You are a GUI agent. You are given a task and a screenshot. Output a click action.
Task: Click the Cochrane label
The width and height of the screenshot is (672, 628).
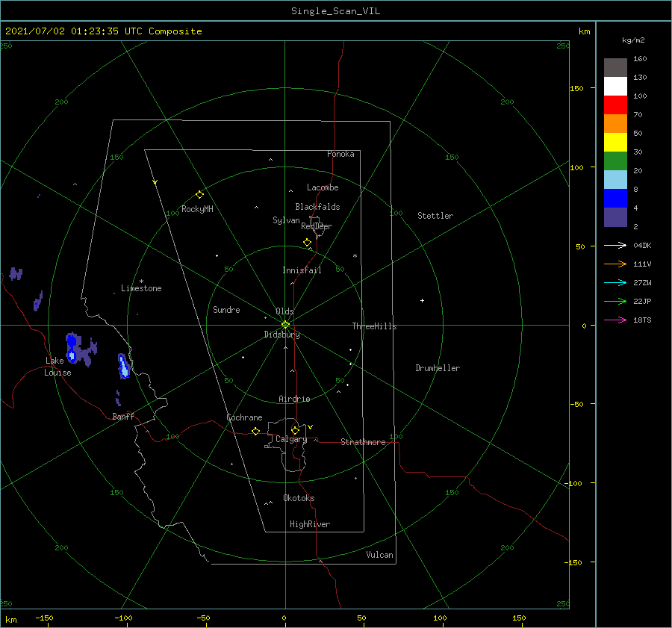(x=244, y=417)
